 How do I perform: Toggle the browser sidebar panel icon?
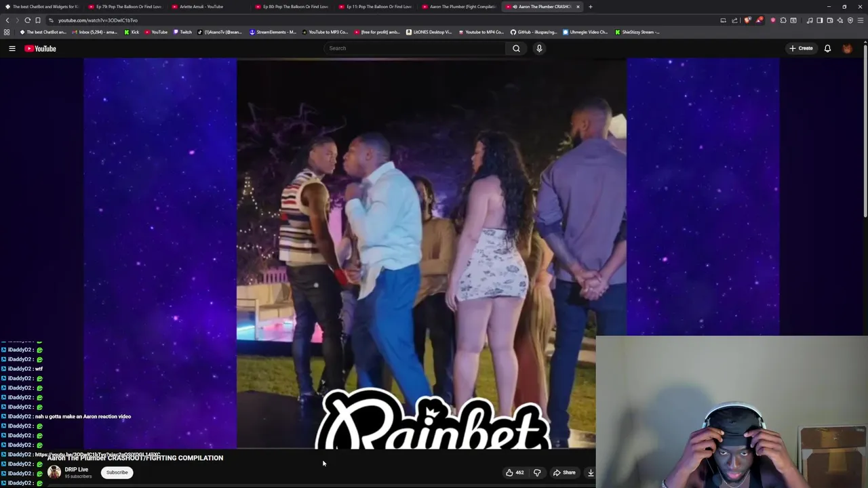(x=820, y=20)
